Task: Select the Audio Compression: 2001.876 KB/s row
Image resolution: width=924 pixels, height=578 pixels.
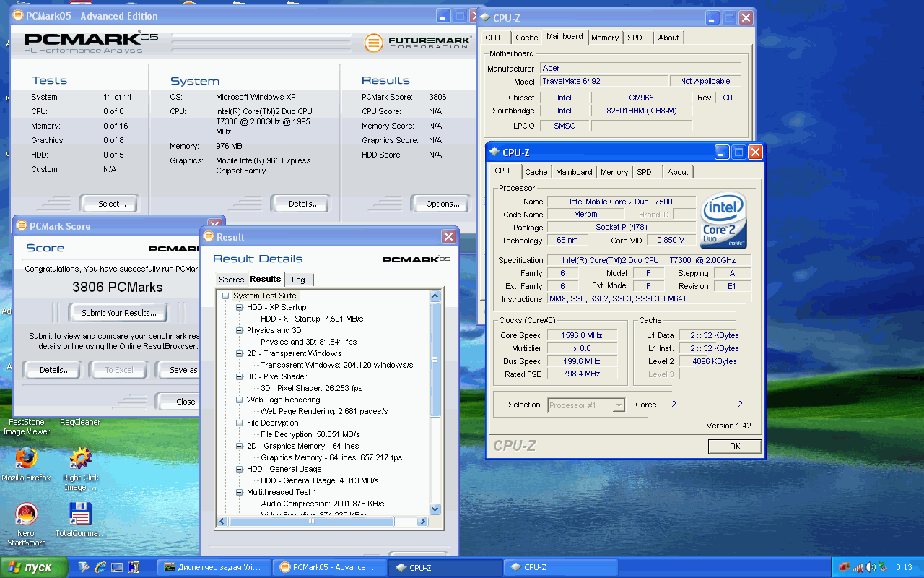Action: 322,504
